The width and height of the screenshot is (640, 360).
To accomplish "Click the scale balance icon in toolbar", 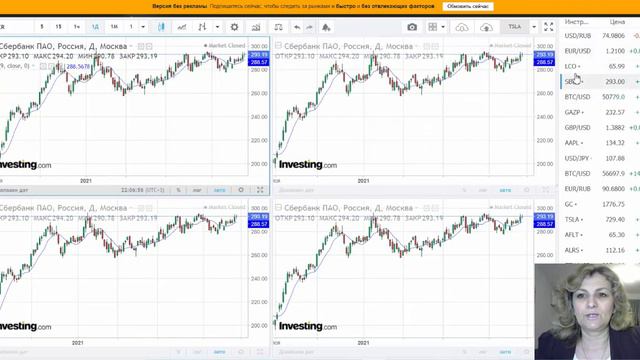I will [278, 27].
